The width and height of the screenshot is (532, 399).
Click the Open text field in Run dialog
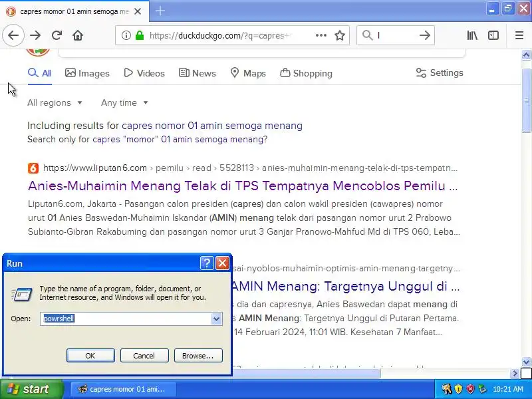click(126, 319)
